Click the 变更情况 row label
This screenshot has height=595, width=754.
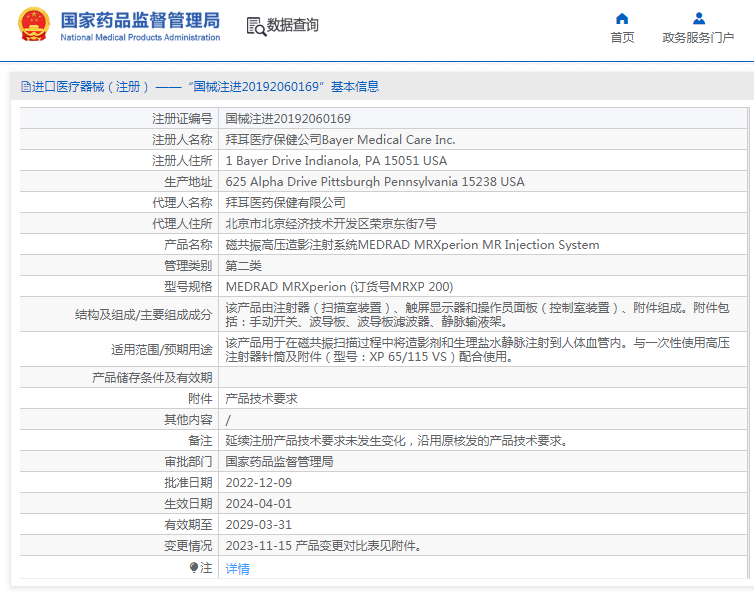(x=188, y=545)
